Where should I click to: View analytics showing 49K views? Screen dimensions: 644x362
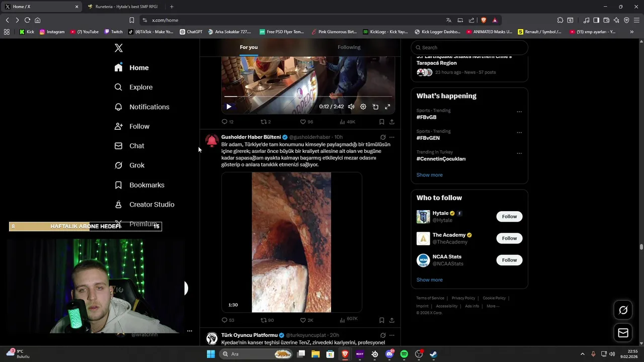348,122
